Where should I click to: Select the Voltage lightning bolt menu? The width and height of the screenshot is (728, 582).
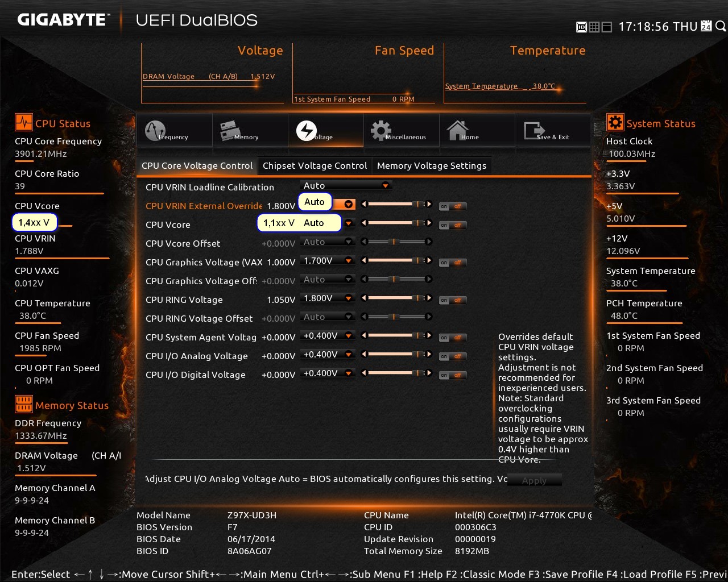pyautogui.click(x=325, y=131)
